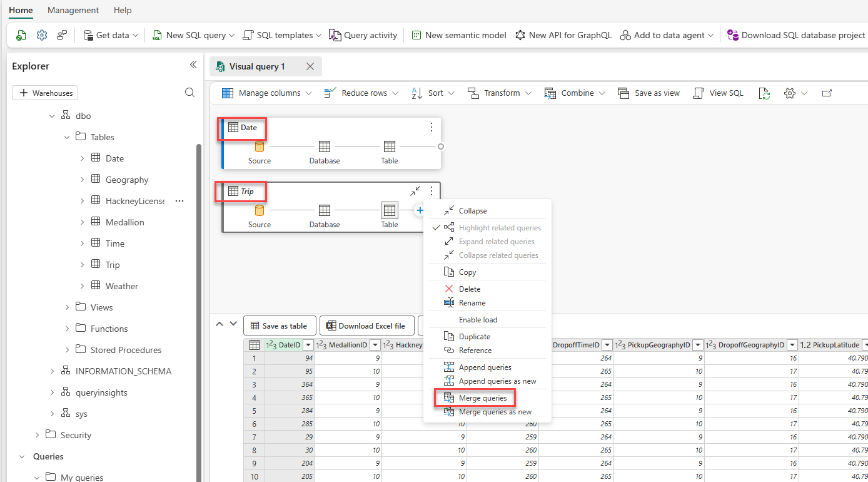868x482 pixels.
Task: Open SQL templates dropdown
Action: [282, 35]
